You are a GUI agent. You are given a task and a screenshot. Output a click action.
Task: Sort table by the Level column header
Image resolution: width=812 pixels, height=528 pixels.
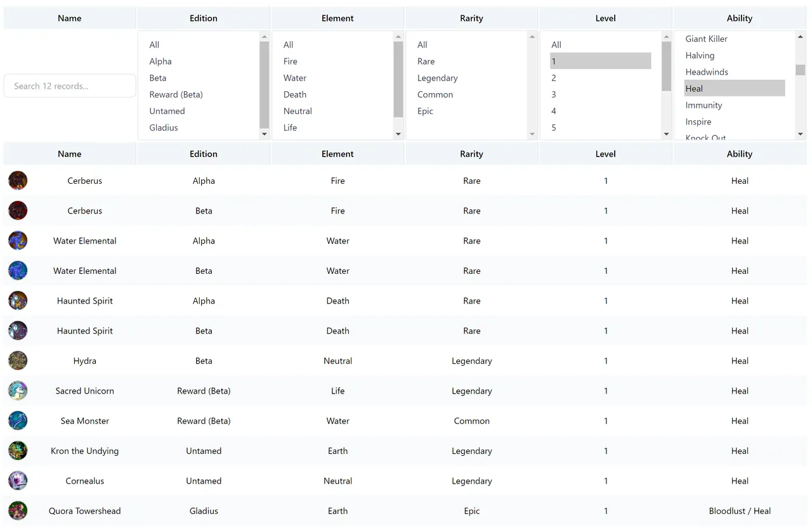pos(605,154)
